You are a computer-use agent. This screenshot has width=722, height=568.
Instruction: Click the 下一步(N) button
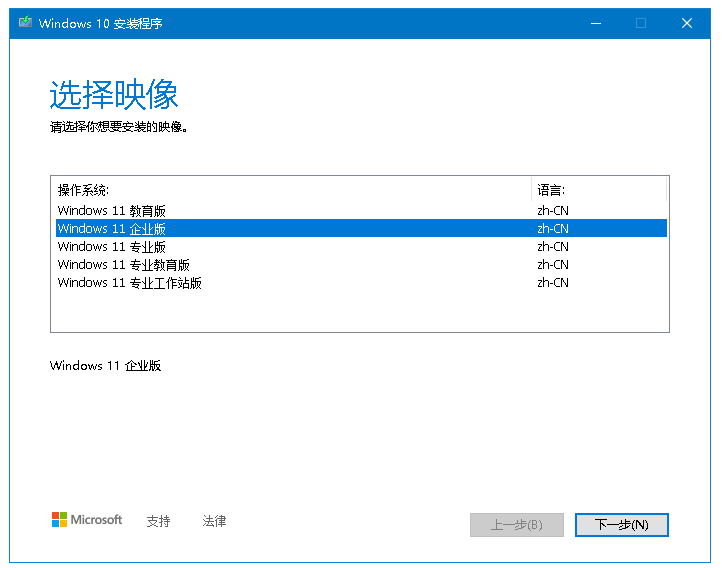pyautogui.click(x=622, y=525)
